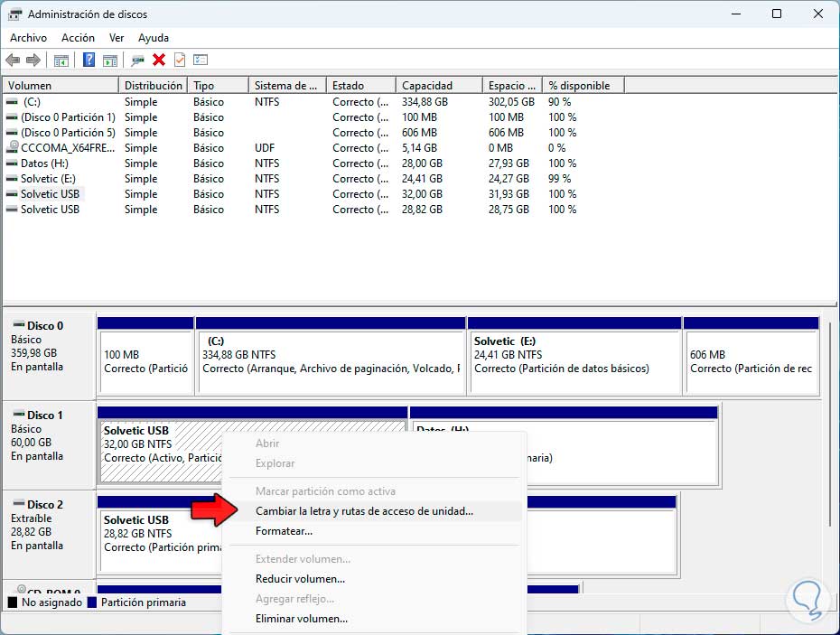
Task: Open the Acción menu
Action: click(x=79, y=38)
